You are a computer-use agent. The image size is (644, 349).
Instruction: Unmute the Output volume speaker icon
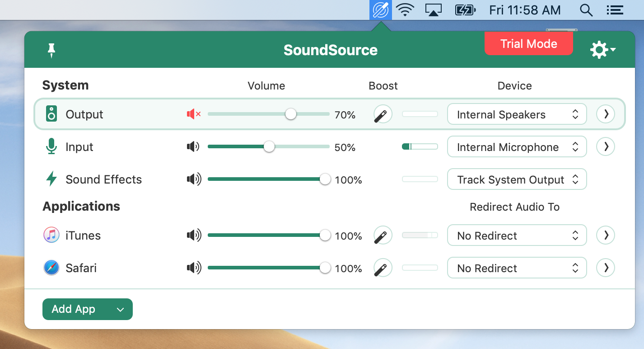point(194,114)
